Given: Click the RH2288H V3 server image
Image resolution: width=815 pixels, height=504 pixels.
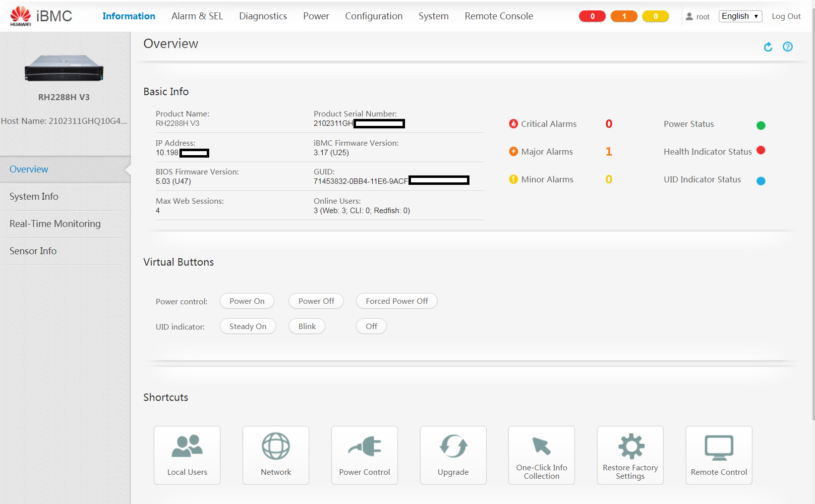Looking at the screenshot, I should point(64,68).
